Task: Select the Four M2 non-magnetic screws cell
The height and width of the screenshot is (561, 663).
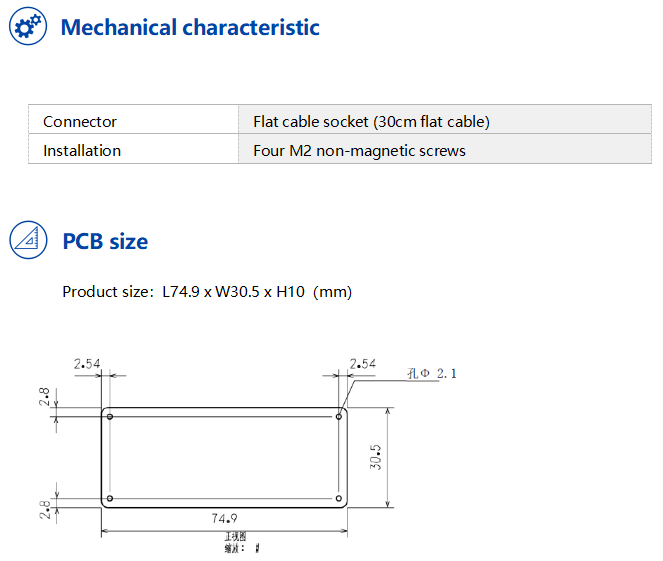Action: click(359, 151)
